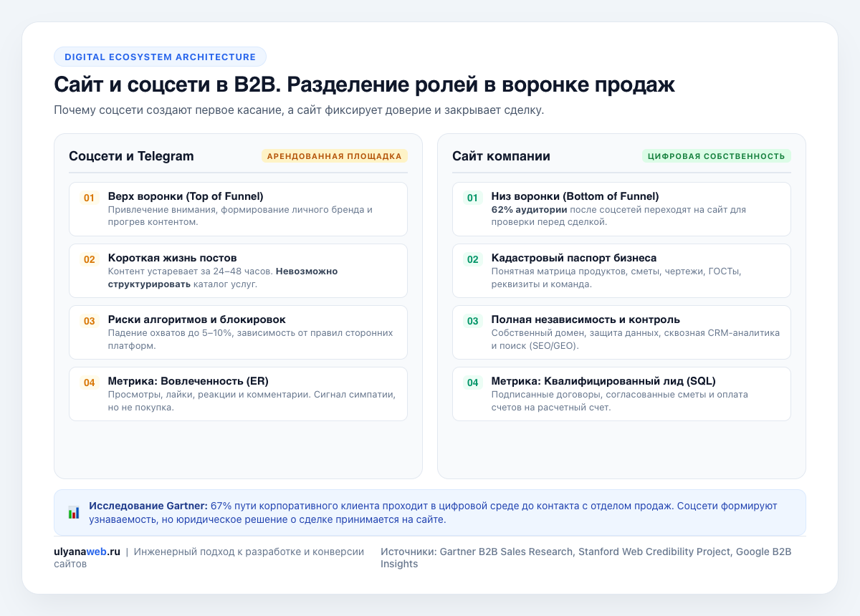860x616 pixels.
Task: Open the ulyanaweb.ru link in footer
Action: point(87,552)
